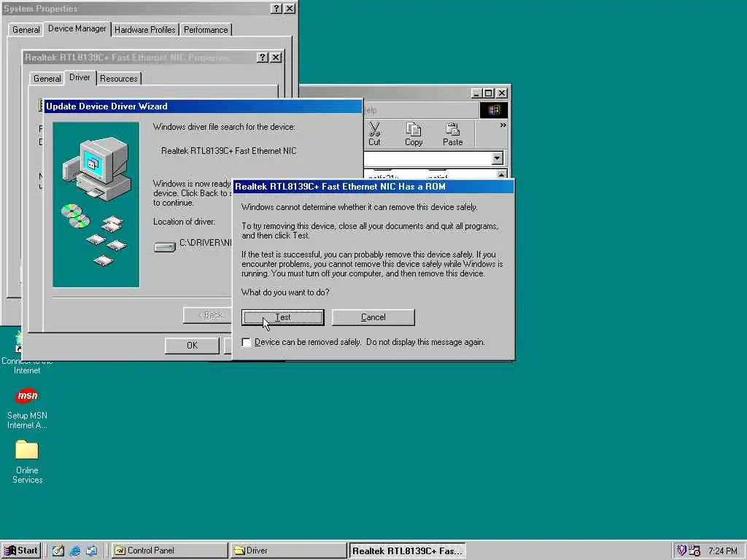Click the Paste icon in Driver window
This screenshot has height=560, width=747.
pos(452,134)
